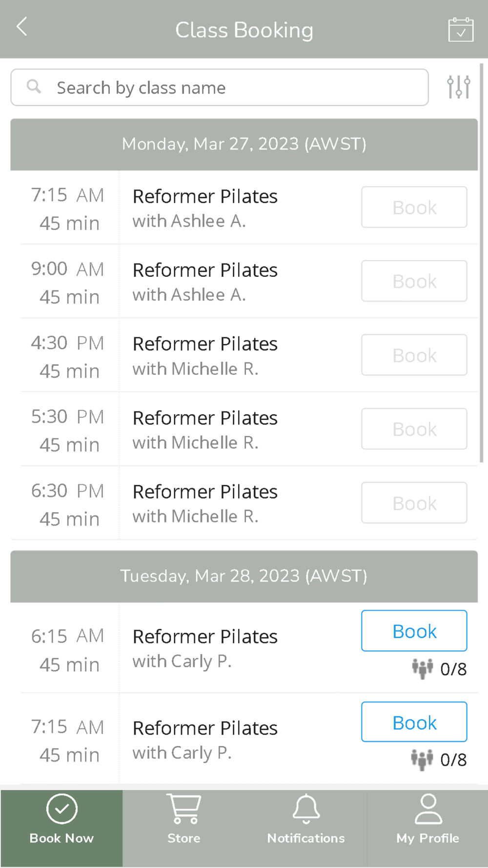
Task: Open the calendar checkmark icon
Action: pyautogui.click(x=460, y=30)
